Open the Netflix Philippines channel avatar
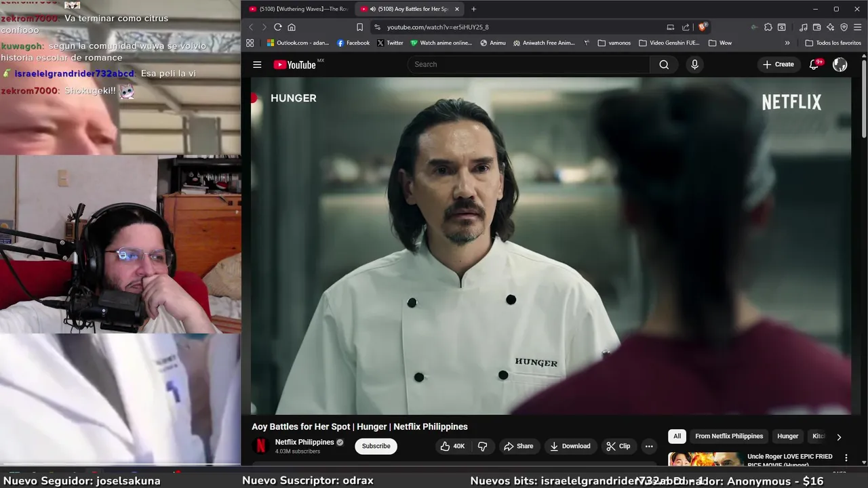The width and height of the screenshot is (868, 488). (x=260, y=446)
